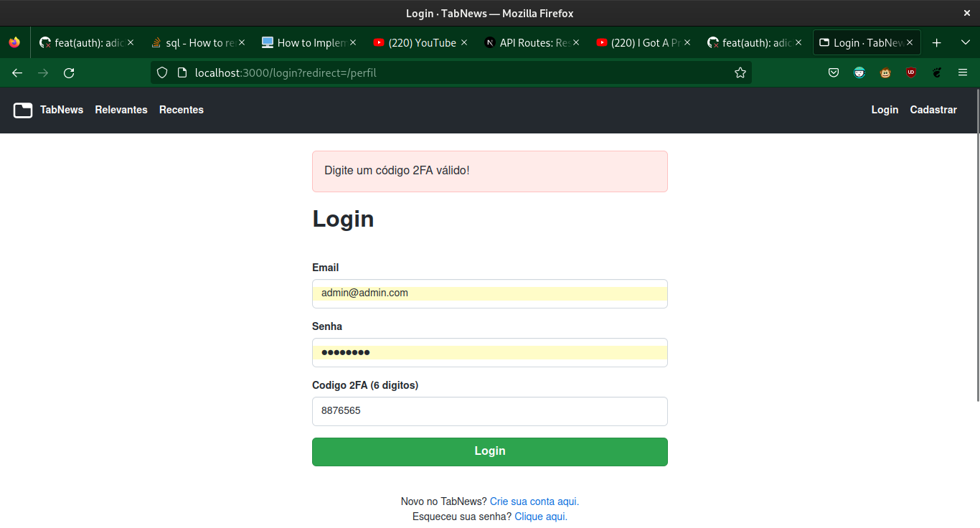Close the (220) YouTube tab
This screenshot has height=528, width=980.
coord(464,43)
